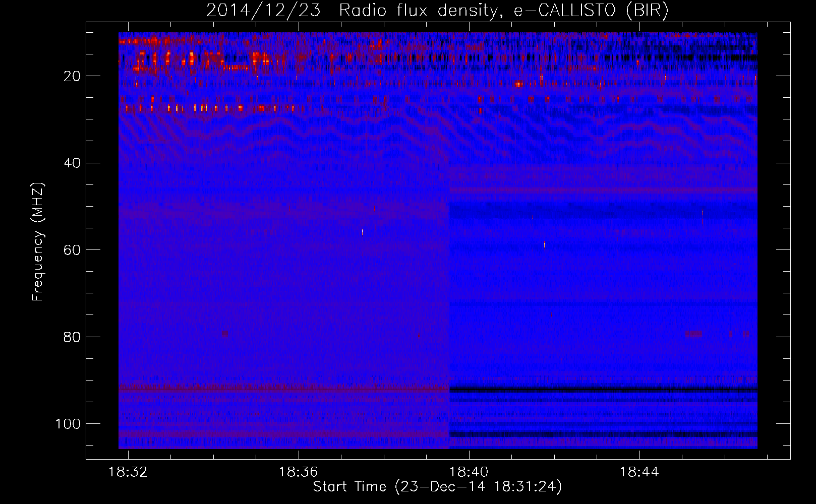Click the 'Start Time (23-Dec-14 18:31:24)' label

tap(437, 487)
